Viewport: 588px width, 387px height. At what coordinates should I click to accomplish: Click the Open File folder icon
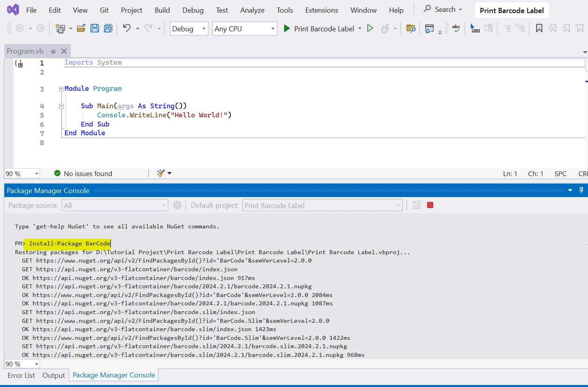(x=81, y=29)
